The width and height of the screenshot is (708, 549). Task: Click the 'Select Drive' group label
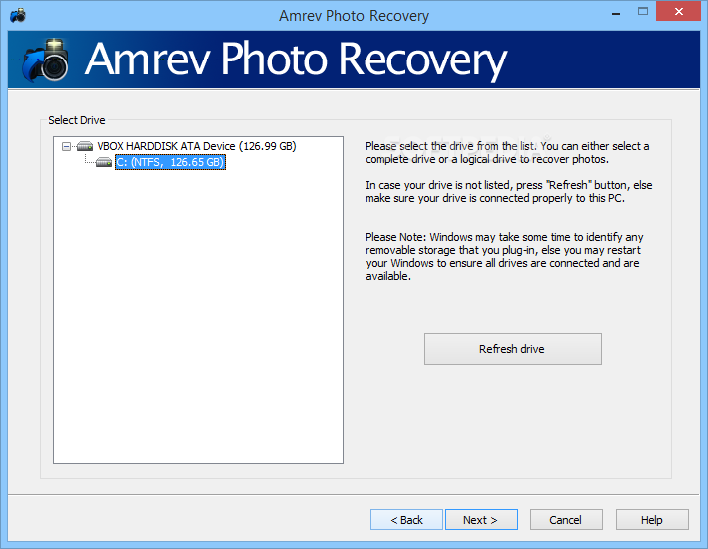[77, 120]
